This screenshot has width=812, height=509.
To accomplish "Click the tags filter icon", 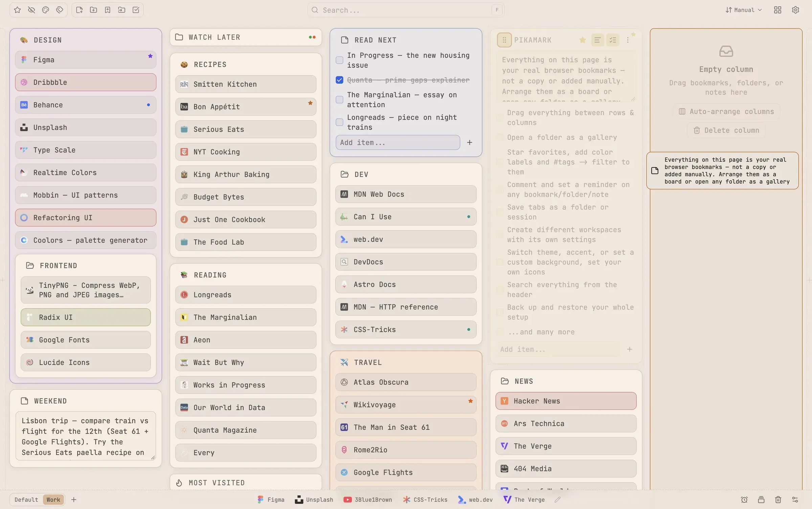I will (60, 10).
